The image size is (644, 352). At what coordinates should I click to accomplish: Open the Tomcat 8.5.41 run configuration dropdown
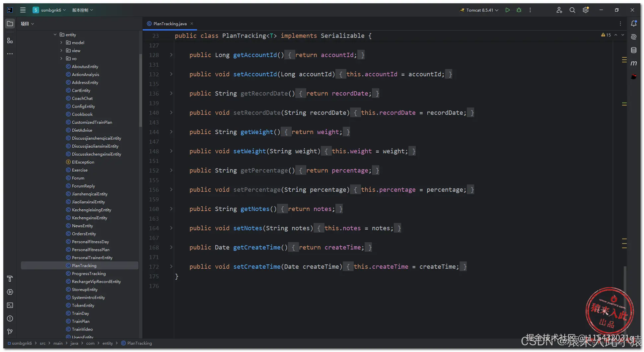point(479,10)
